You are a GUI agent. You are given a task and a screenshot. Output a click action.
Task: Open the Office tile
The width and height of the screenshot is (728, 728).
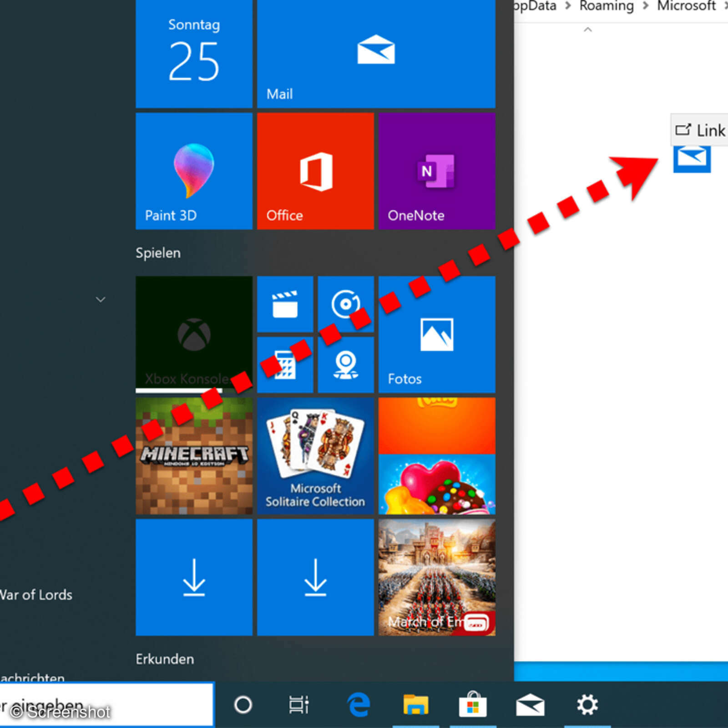coord(315,171)
